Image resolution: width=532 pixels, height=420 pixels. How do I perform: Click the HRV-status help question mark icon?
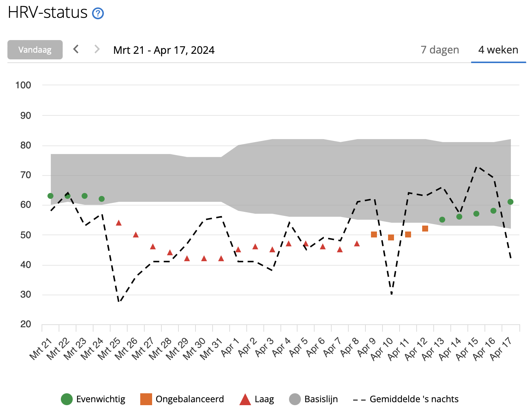pyautogui.click(x=98, y=14)
